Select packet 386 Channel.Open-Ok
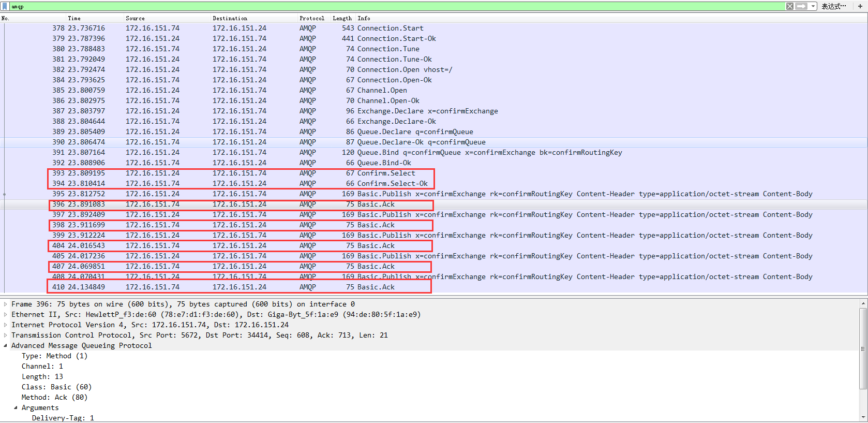This screenshot has width=868, height=423. click(433, 100)
